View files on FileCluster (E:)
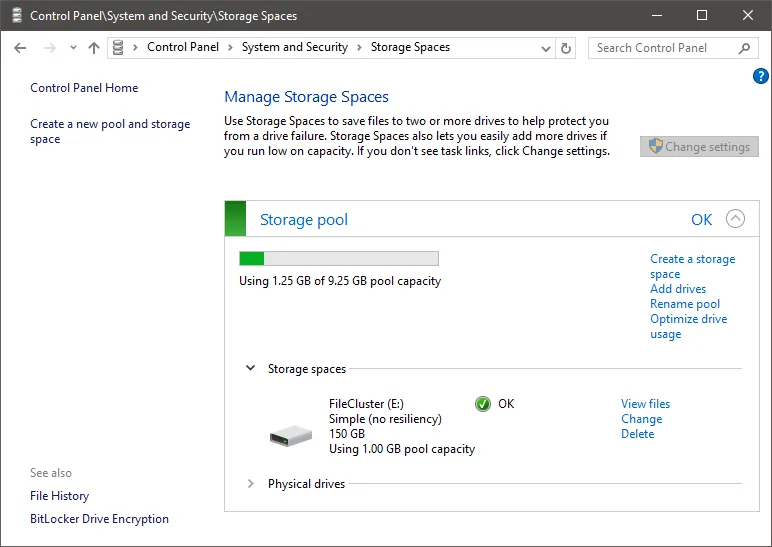This screenshot has width=772, height=547. coord(645,404)
